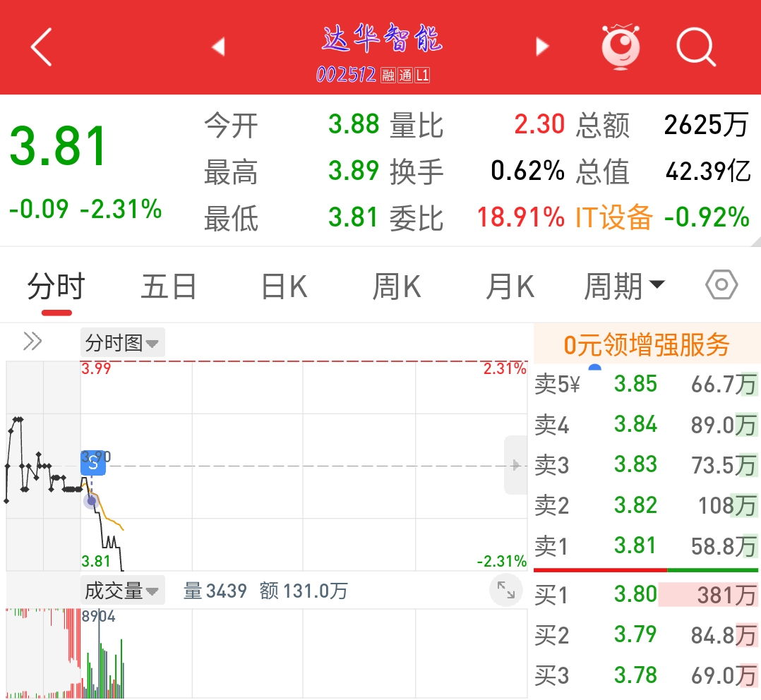Tap the current price 3.81
The height and width of the screenshot is (700, 761).
point(58,145)
